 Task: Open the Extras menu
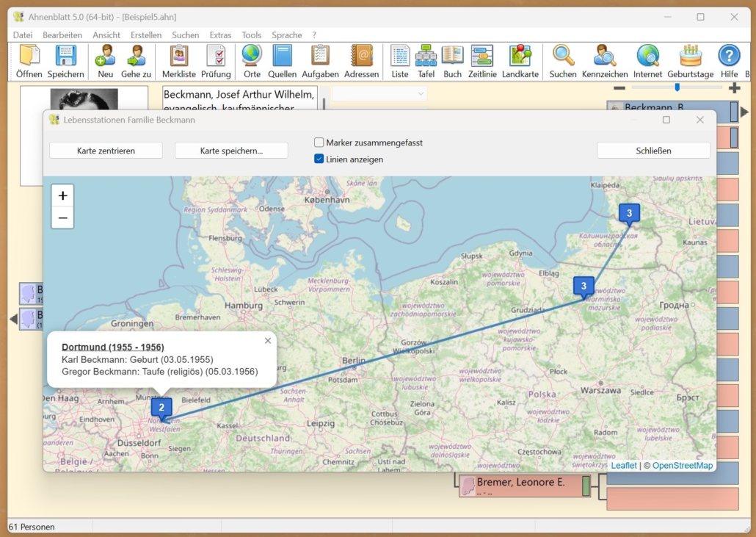pos(220,35)
